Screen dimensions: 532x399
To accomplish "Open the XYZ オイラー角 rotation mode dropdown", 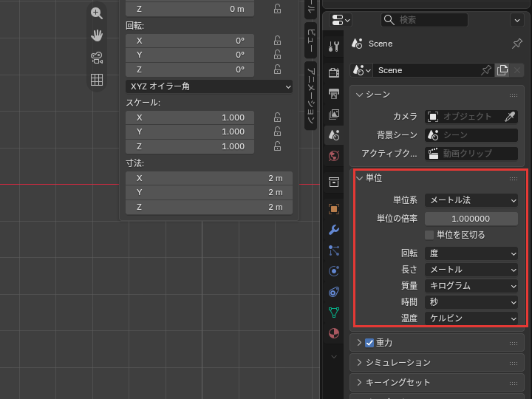I will 209,86.
